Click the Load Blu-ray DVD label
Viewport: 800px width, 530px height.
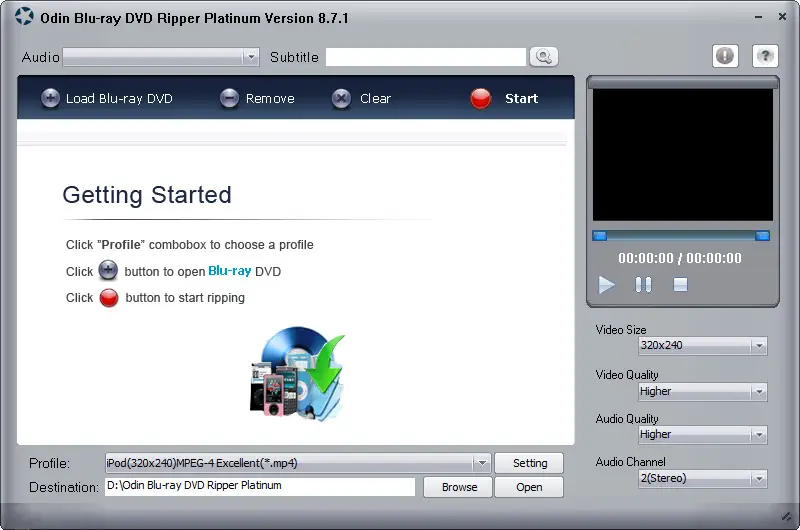[x=119, y=98]
